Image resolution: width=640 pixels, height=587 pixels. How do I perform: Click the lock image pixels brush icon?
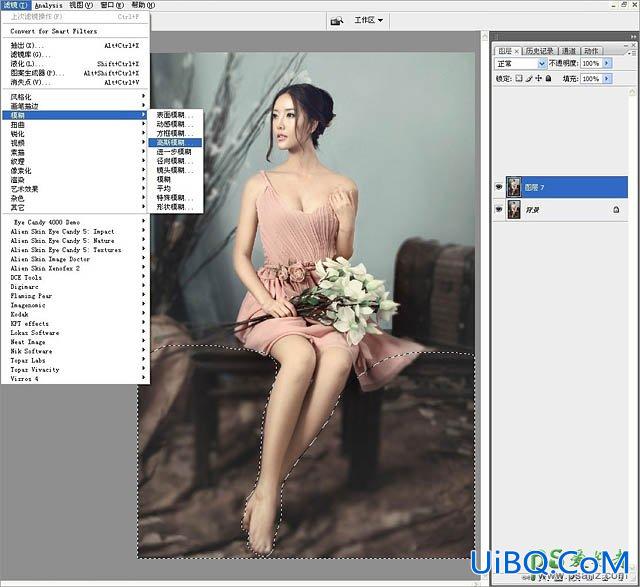click(x=529, y=78)
